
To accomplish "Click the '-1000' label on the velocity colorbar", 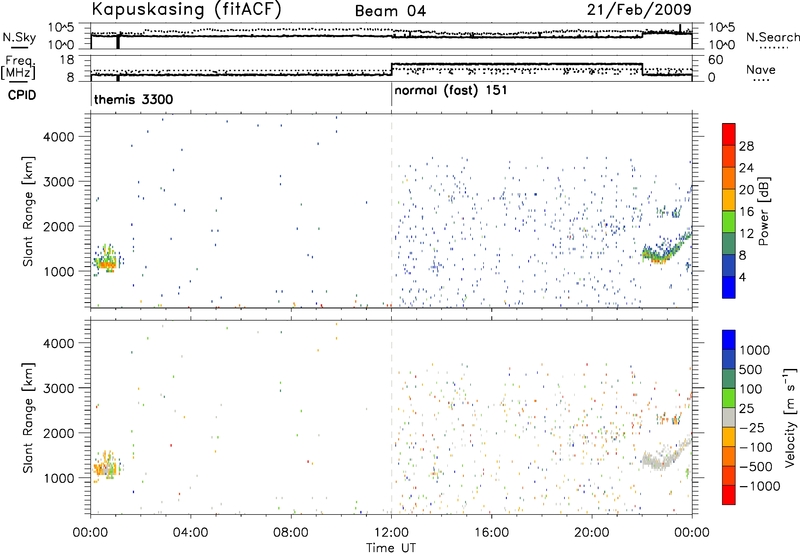I will 759,486.
